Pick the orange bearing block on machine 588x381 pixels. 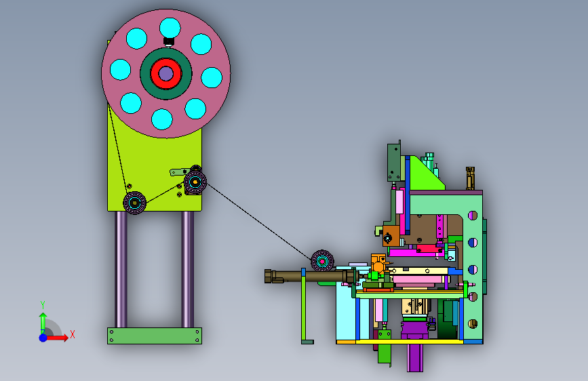(391, 235)
